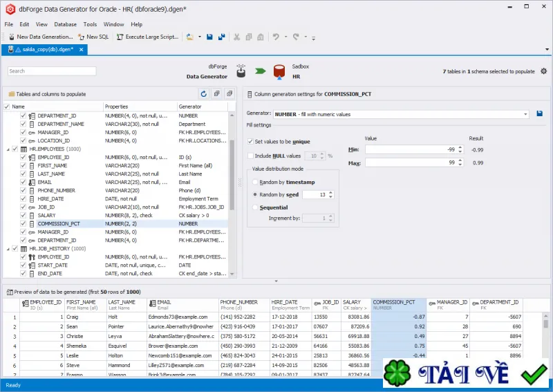
Task: Click the expand all tables icon
Action: (x=216, y=94)
